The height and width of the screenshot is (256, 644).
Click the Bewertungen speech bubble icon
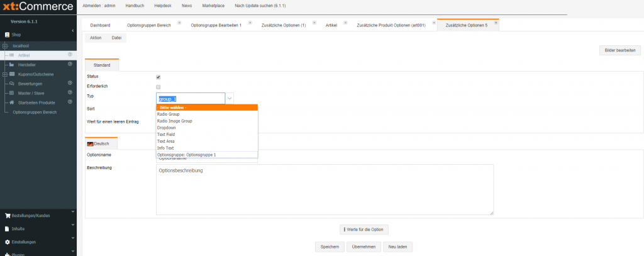point(11,83)
